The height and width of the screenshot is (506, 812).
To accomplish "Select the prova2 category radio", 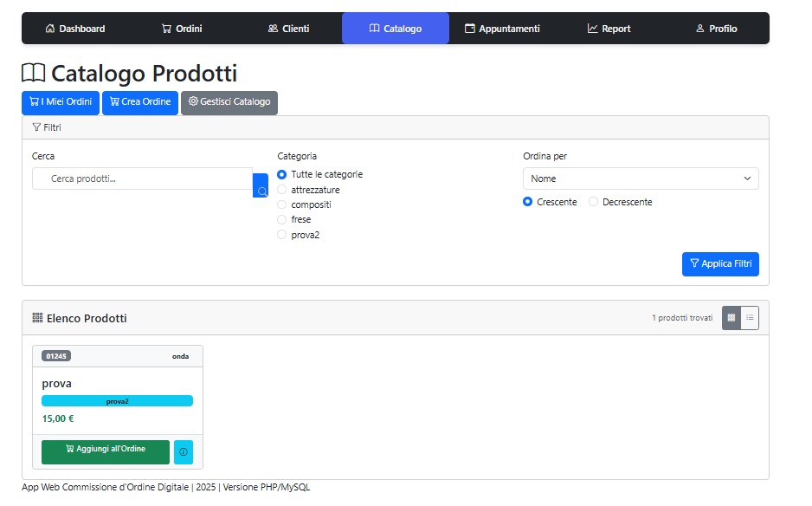I will 281,235.
